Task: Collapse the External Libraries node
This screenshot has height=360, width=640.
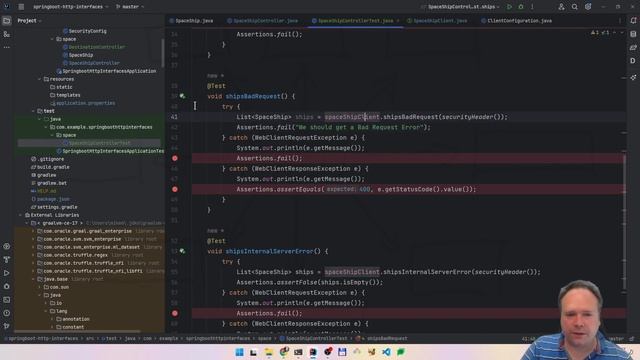Action: 20,215
